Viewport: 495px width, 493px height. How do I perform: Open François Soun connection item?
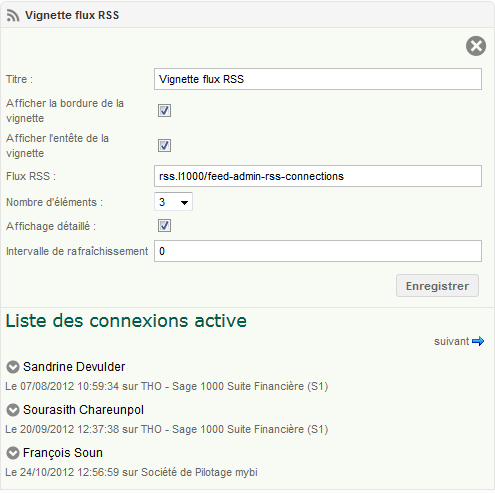click(x=63, y=453)
